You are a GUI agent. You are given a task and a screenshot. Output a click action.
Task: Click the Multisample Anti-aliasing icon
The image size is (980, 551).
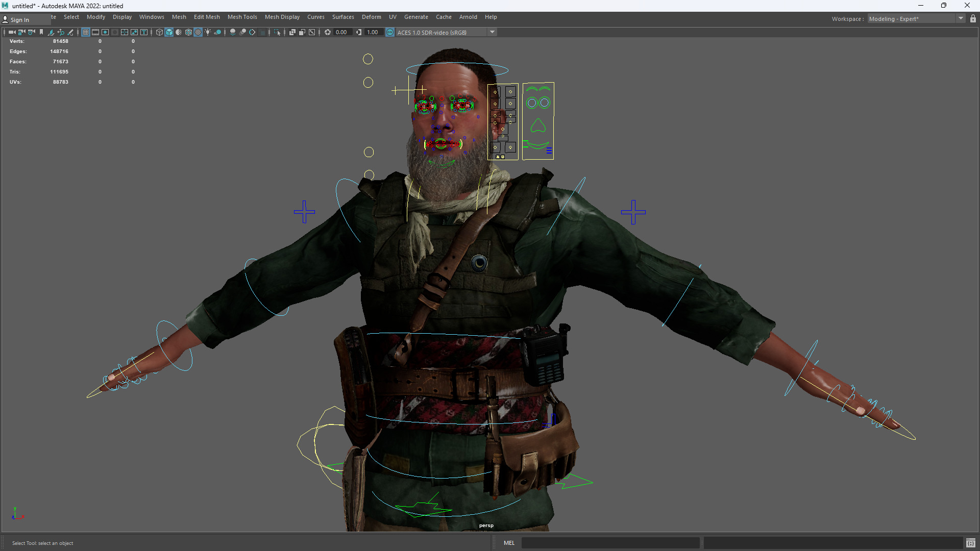[x=252, y=32]
